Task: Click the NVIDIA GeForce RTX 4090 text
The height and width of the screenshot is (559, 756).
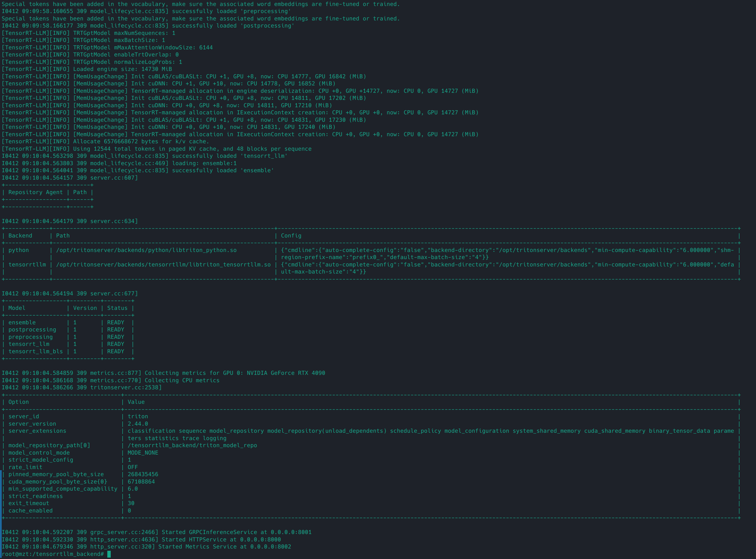Action: pos(286,373)
